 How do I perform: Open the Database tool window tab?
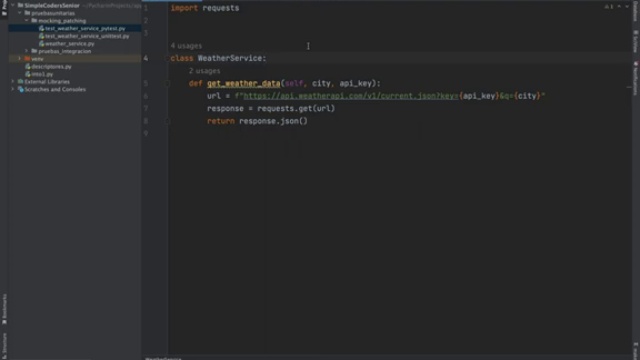coord(636,11)
